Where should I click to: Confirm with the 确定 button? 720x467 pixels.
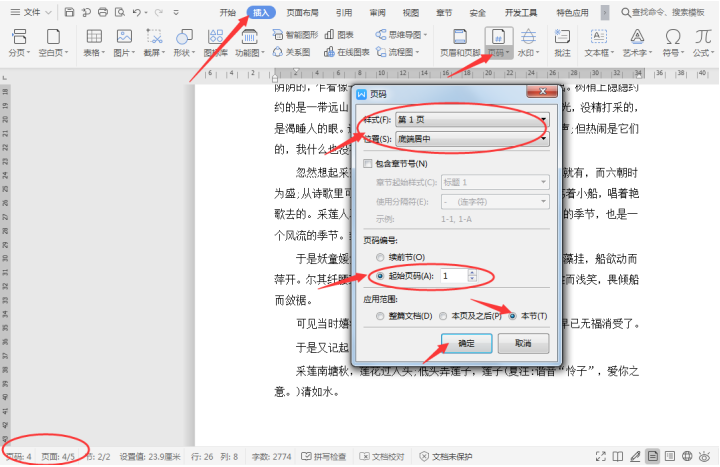tap(467, 343)
